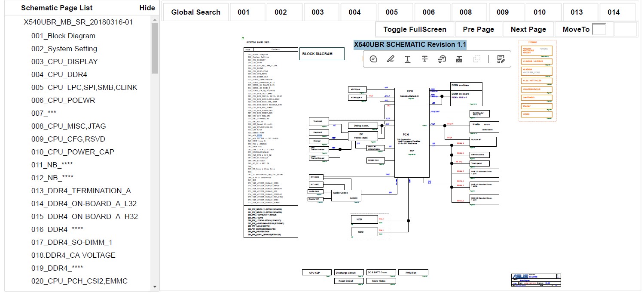Open page tab 013

577,12
